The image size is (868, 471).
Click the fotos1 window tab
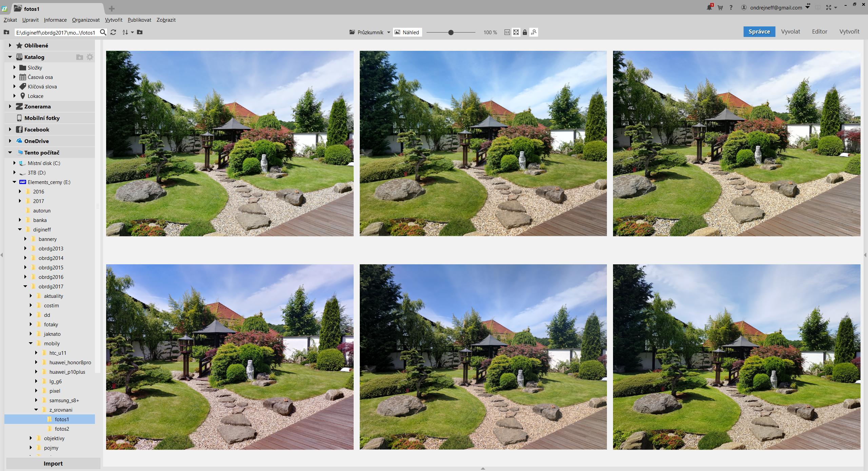[x=58, y=9]
